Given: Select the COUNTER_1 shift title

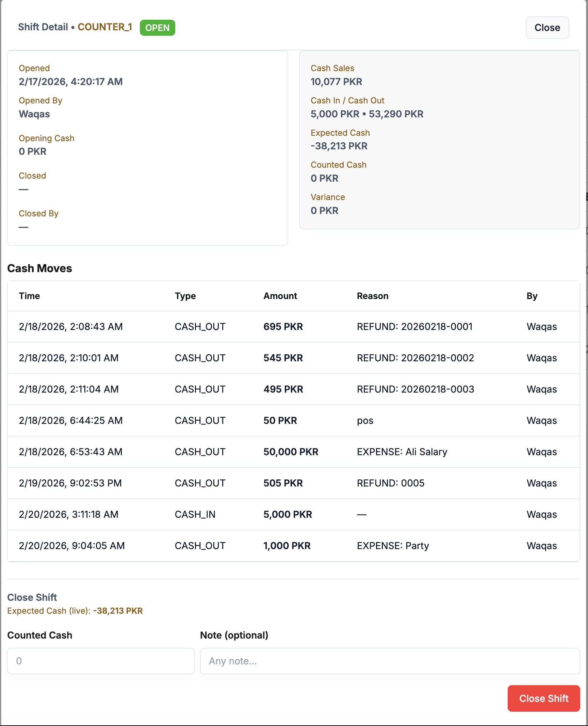Looking at the screenshot, I should [x=104, y=27].
